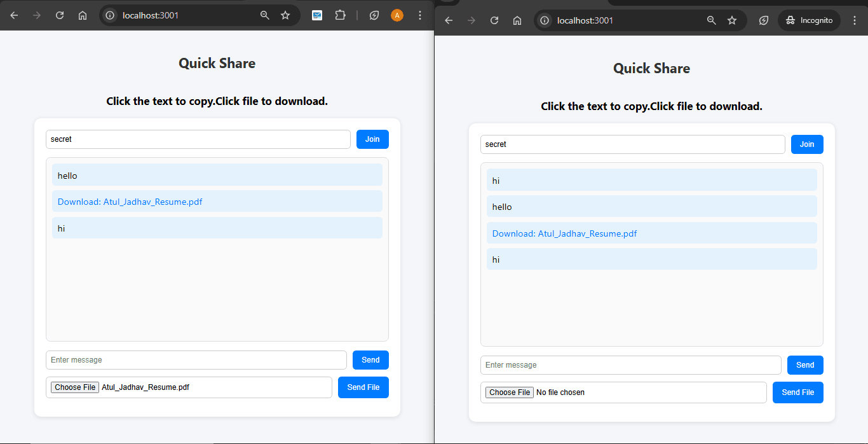The height and width of the screenshot is (444, 868).
Task: Click the Send button in the incognito window
Action: click(805, 365)
